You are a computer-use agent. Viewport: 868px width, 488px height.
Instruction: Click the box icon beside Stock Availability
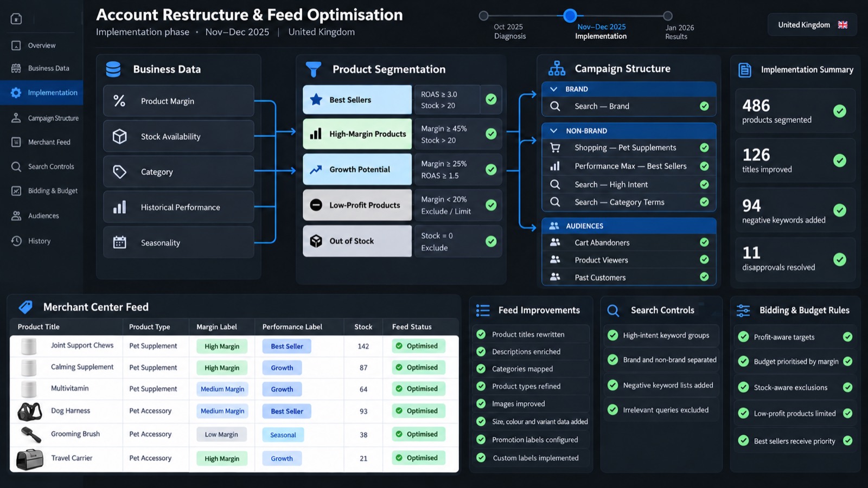(x=119, y=136)
